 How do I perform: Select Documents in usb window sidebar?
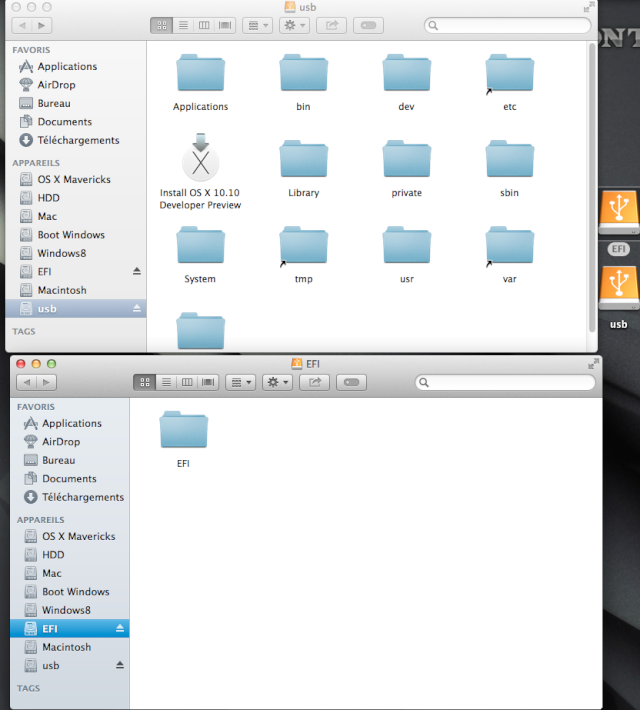[76, 122]
